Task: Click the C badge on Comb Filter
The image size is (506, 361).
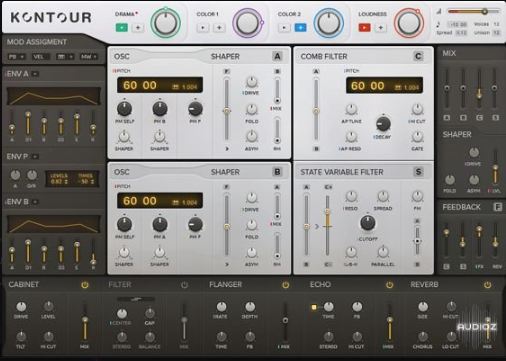Action: coord(418,56)
